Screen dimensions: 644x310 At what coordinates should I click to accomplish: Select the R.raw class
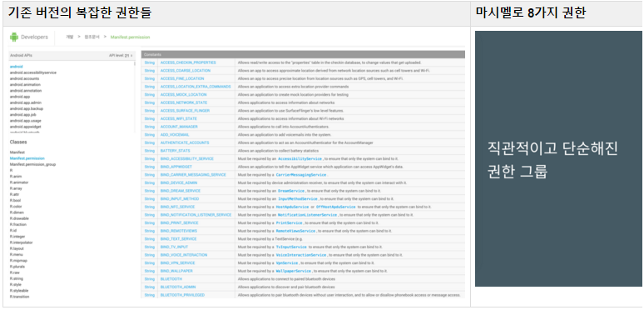[x=14, y=272]
